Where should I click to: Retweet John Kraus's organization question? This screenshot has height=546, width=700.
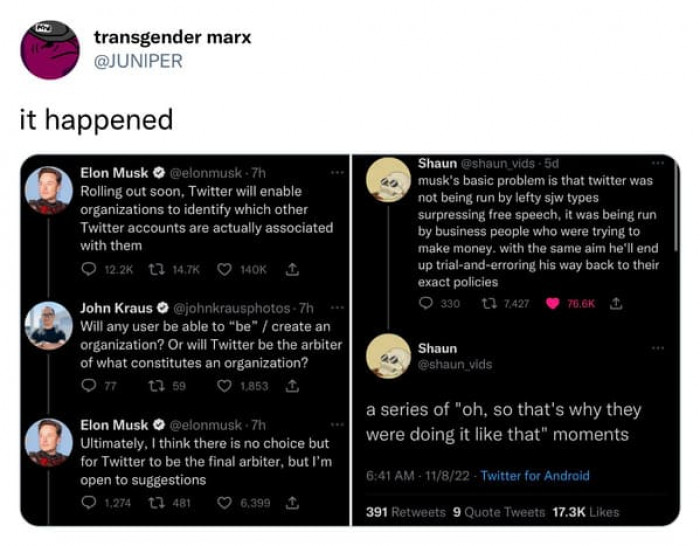[153, 384]
